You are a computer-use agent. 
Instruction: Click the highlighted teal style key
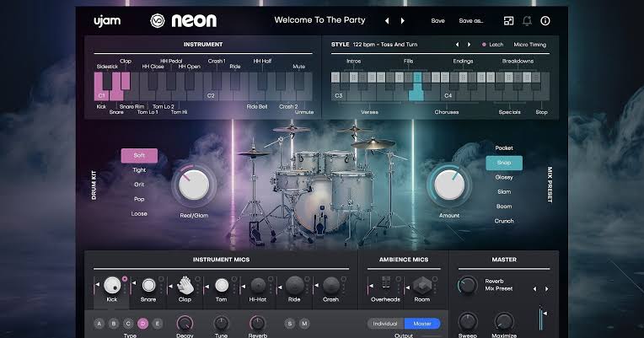point(416,91)
